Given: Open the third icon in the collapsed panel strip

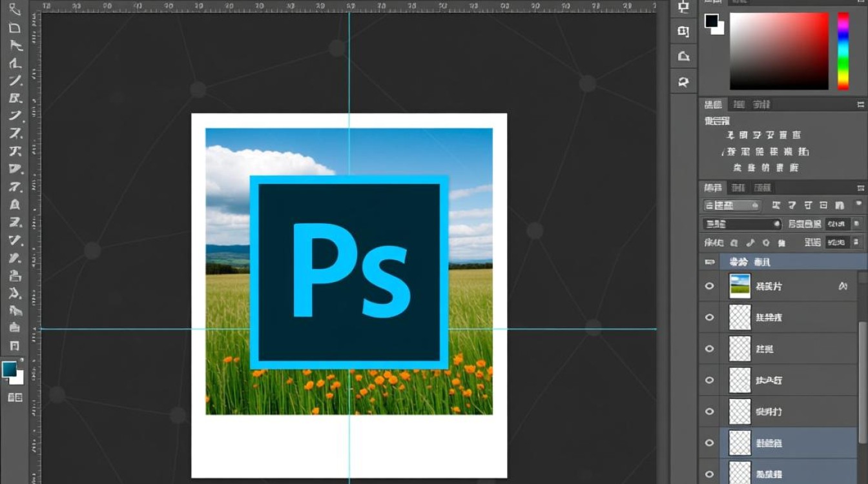Looking at the screenshot, I should coord(683,57).
